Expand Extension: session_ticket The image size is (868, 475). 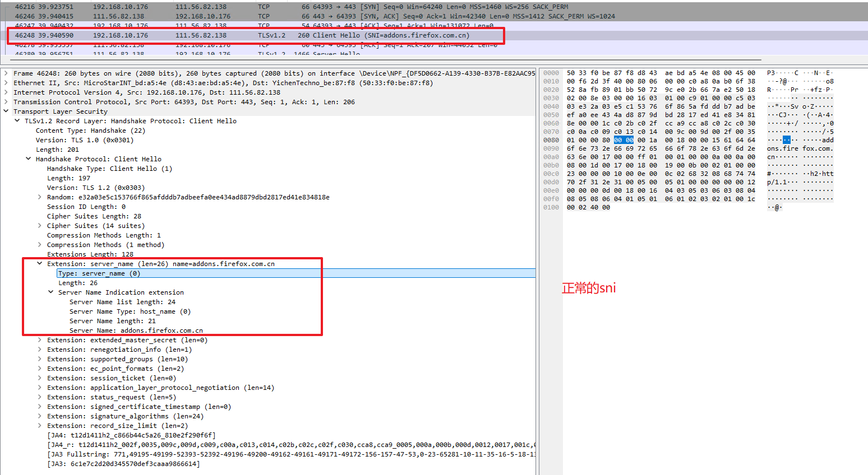pyautogui.click(x=40, y=378)
